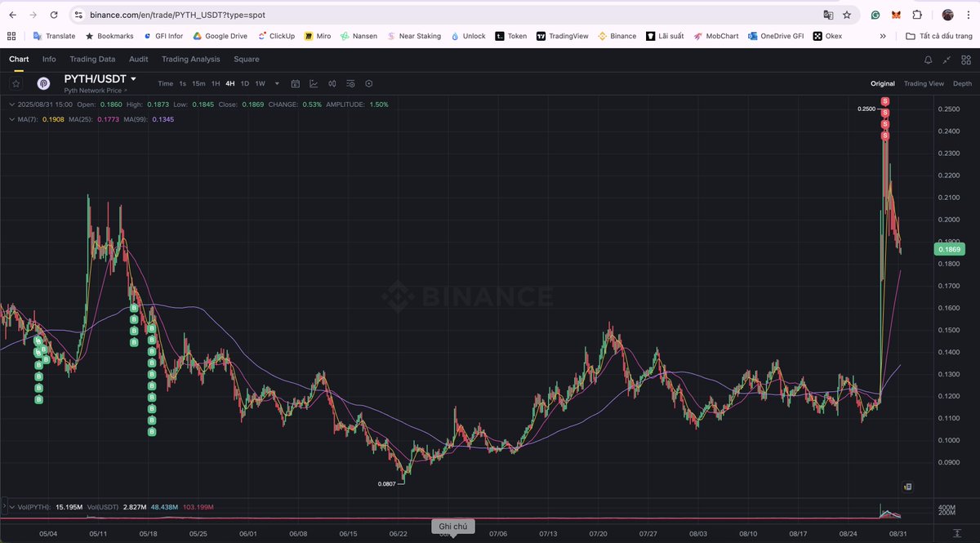This screenshot has height=543, width=980.
Task: Open the Okex bookmark
Action: (x=827, y=36)
